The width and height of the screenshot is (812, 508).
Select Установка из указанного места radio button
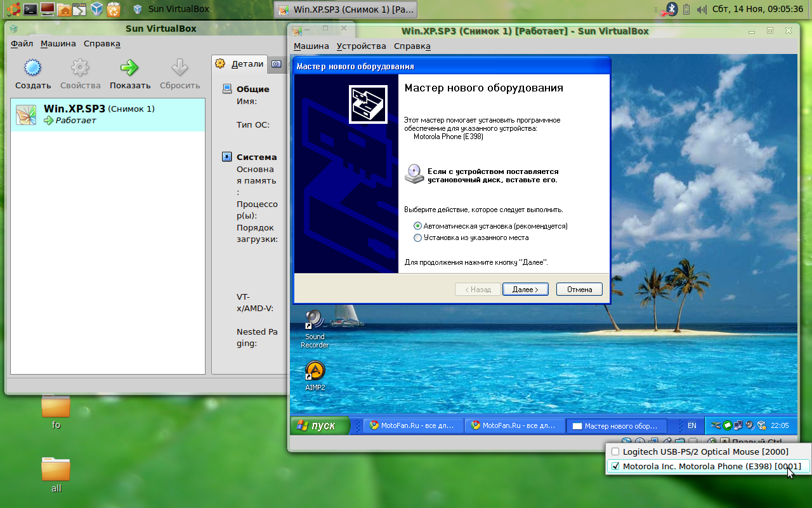click(417, 237)
